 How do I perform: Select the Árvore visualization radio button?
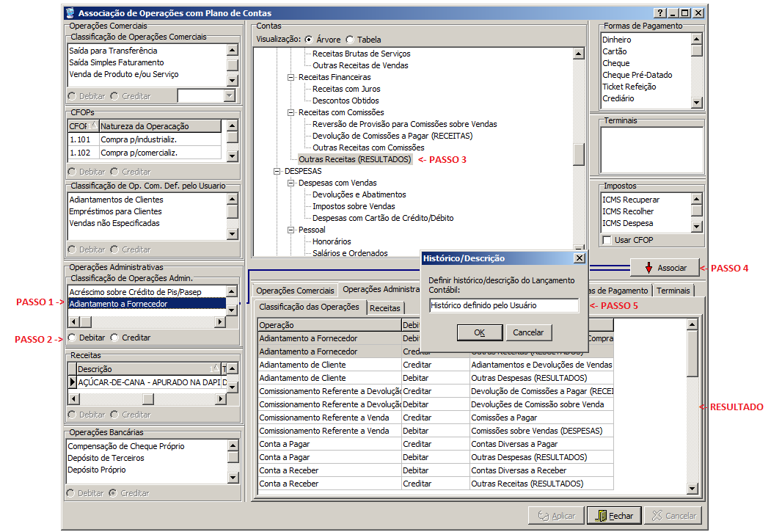click(x=309, y=40)
